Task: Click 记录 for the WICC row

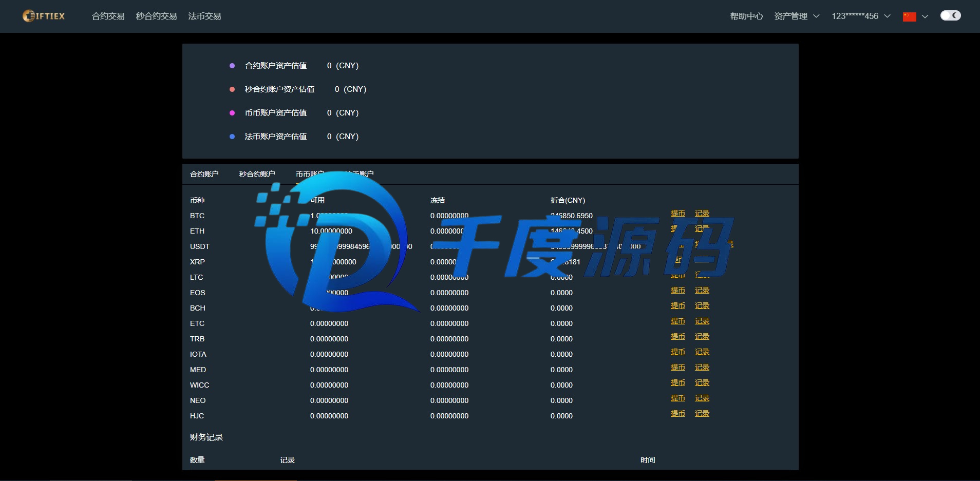Action: [702, 382]
